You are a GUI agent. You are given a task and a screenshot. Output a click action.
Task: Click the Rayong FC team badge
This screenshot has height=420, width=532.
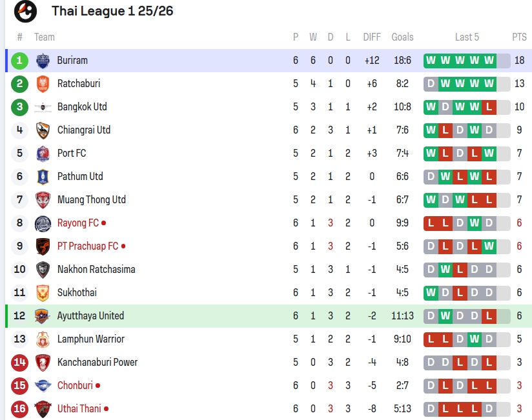pos(43,223)
